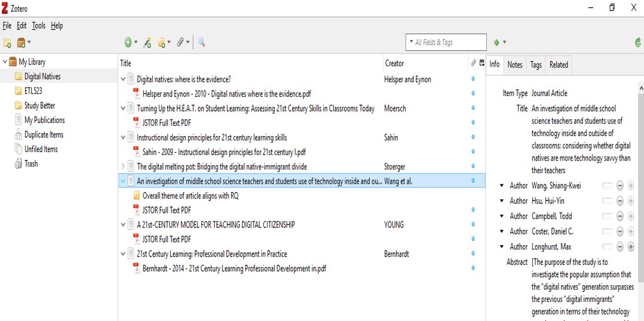Open creator type dropdown for Wang, Shiang-Kwei
The width and height of the screenshot is (644, 321).
point(501,186)
